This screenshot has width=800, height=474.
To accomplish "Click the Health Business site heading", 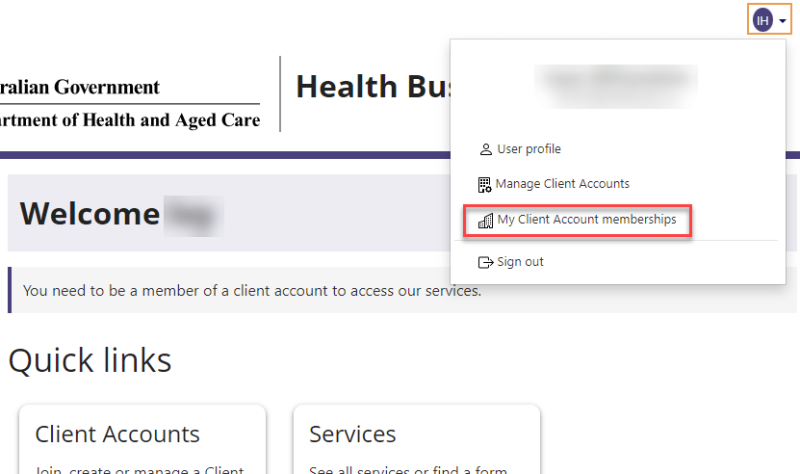I will [371, 88].
